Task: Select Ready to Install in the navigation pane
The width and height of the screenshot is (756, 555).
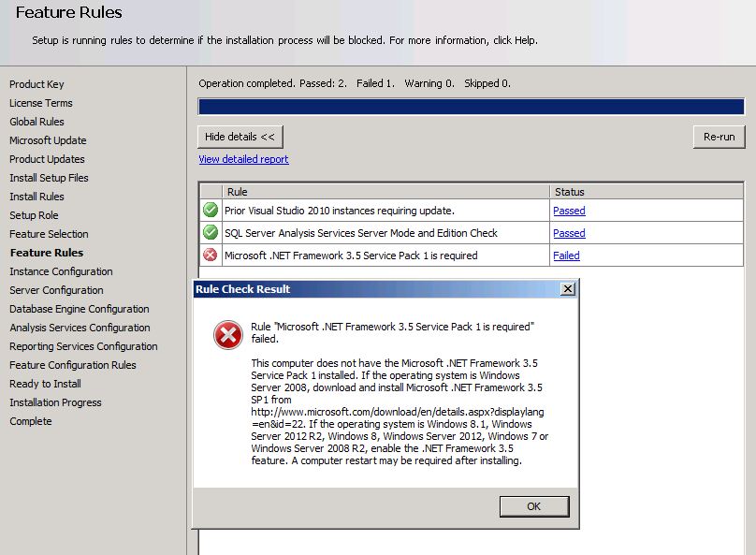Action: 43,384
